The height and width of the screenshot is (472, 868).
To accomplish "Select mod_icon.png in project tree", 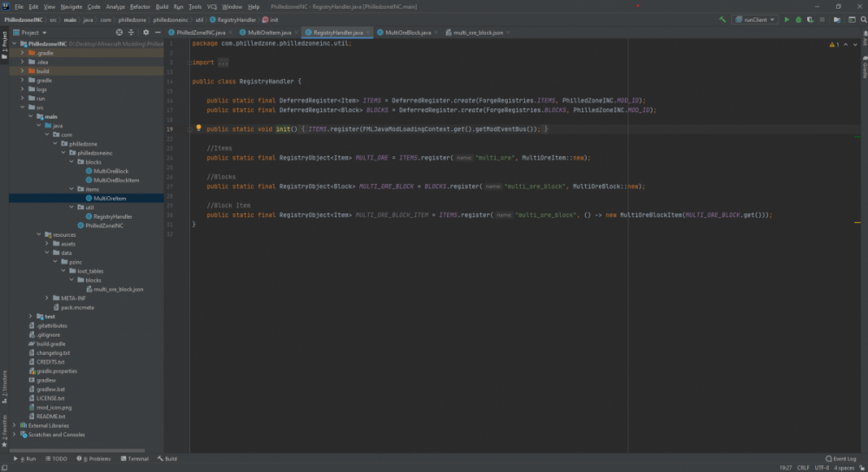I will pos(54,407).
